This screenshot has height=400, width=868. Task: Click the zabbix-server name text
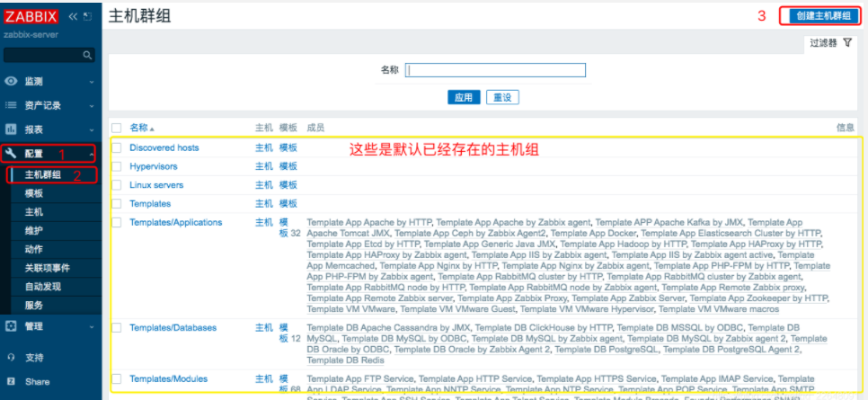(31, 35)
